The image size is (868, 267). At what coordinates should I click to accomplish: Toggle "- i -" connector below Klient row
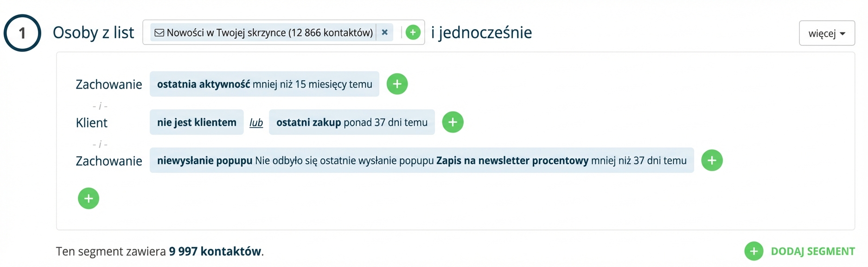point(100,144)
